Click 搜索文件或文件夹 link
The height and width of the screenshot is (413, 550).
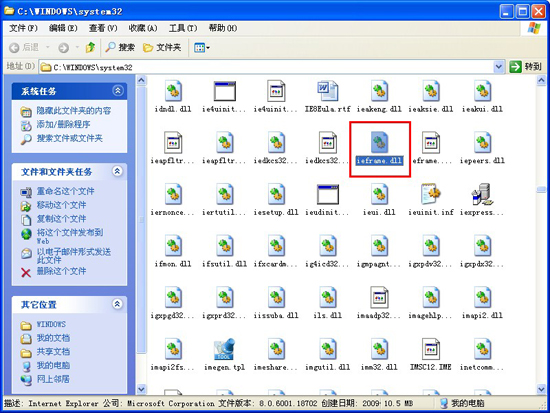click(x=69, y=138)
